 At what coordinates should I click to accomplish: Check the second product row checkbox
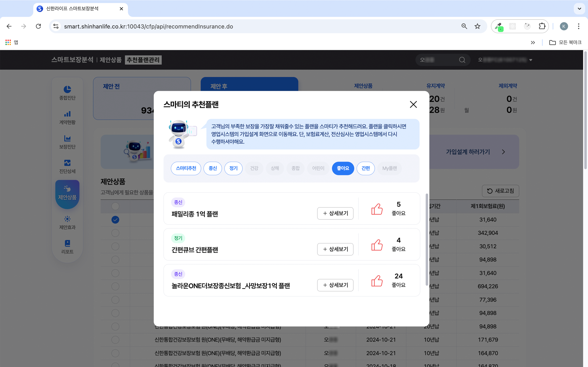(x=115, y=233)
